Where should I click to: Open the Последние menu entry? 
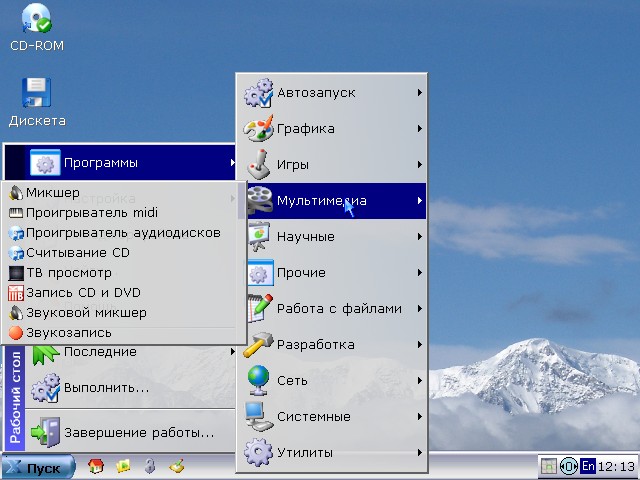pos(131,352)
